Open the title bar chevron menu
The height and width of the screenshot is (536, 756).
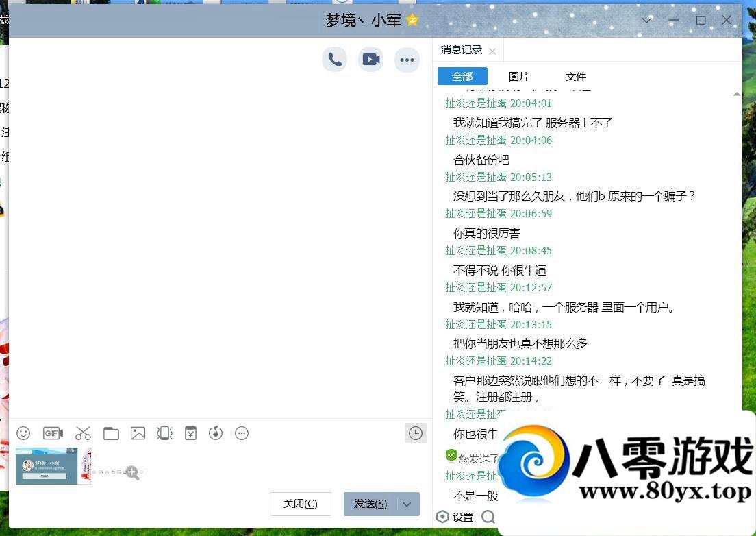pos(646,20)
